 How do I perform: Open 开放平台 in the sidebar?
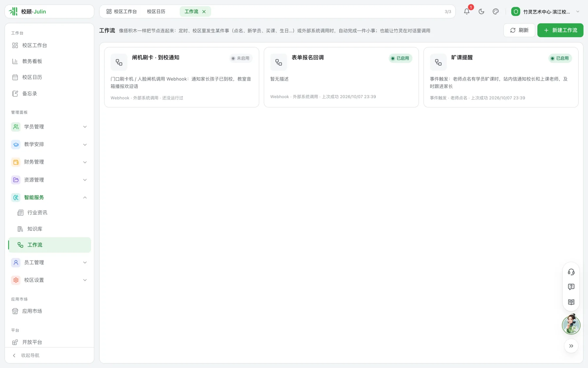49,342
